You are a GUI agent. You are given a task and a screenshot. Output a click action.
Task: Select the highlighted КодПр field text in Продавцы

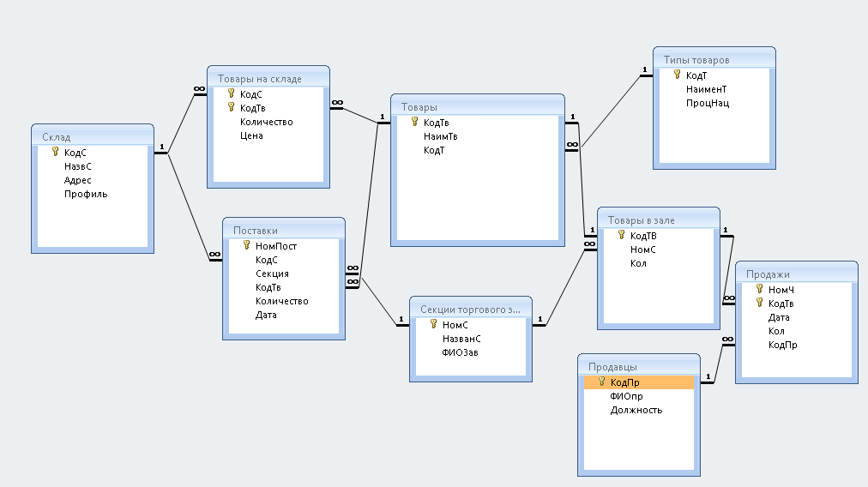pyautogui.click(x=625, y=382)
